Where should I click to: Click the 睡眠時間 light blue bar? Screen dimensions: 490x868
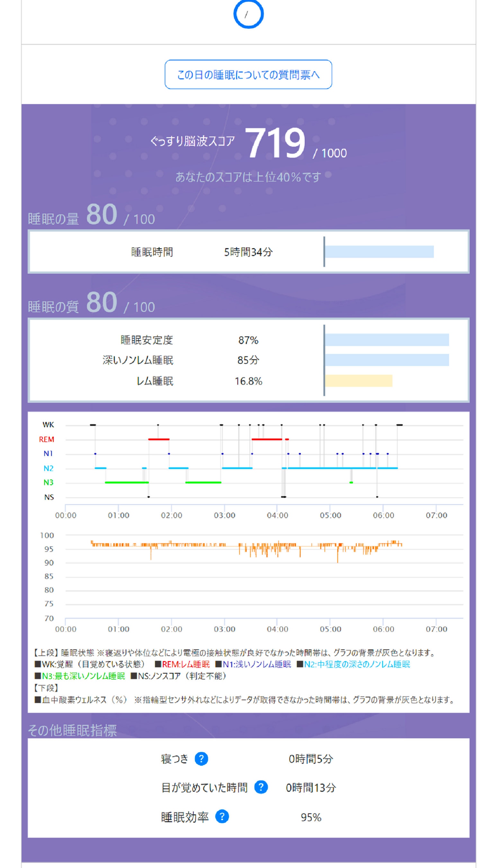pyautogui.click(x=379, y=252)
